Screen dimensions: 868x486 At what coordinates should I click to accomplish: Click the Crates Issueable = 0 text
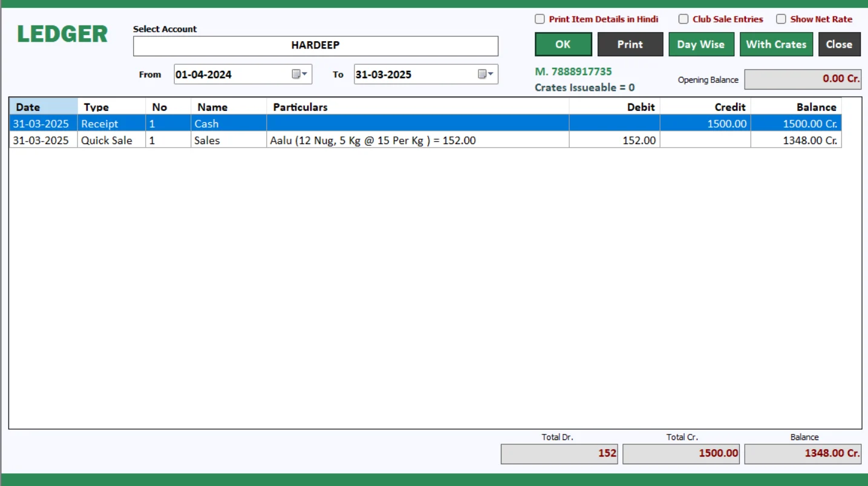(x=585, y=88)
